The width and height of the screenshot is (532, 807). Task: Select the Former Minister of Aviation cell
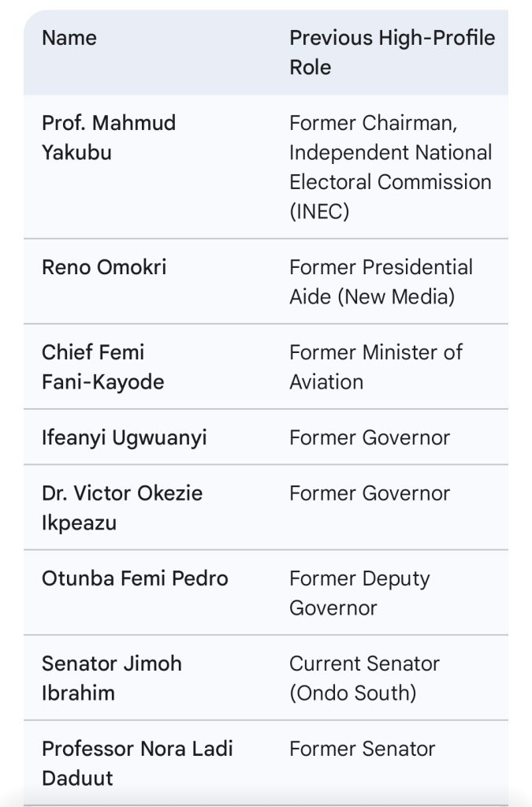tap(376, 366)
